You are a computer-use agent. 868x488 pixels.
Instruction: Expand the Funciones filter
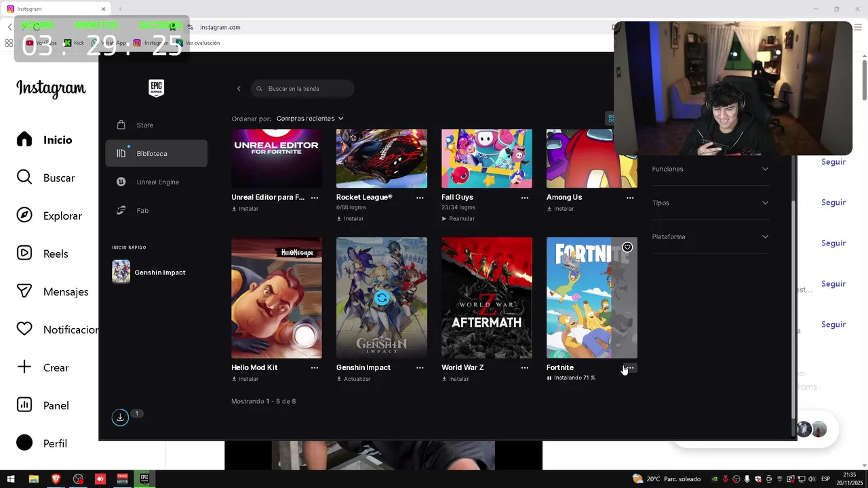(711, 169)
